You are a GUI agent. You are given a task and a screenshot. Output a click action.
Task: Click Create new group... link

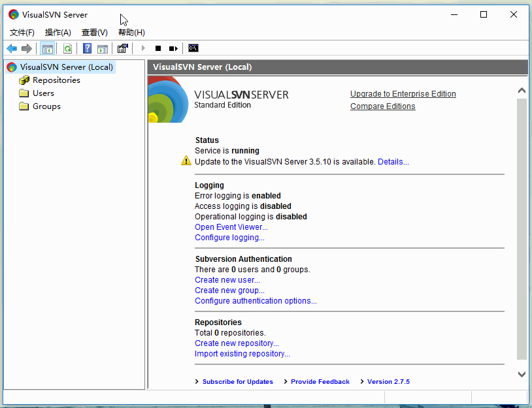point(229,290)
